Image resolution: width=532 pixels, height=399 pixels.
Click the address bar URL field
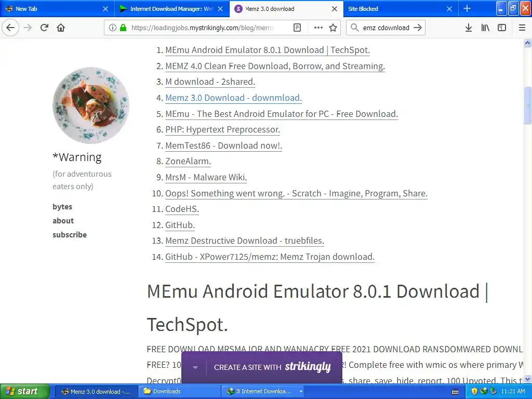(x=204, y=28)
